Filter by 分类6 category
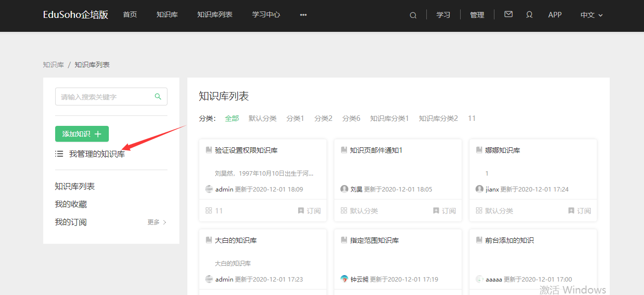This screenshot has width=644, height=295. click(x=351, y=118)
